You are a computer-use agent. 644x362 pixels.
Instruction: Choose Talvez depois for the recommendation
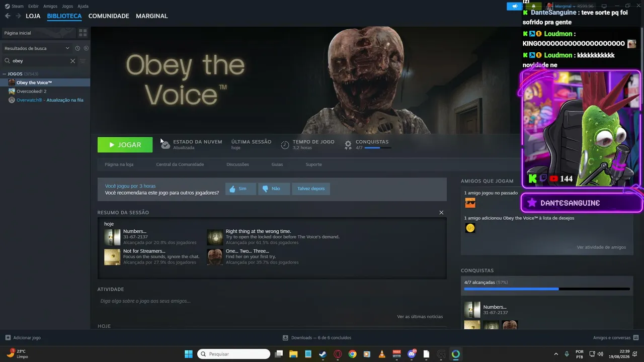pyautogui.click(x=311, y=189)
